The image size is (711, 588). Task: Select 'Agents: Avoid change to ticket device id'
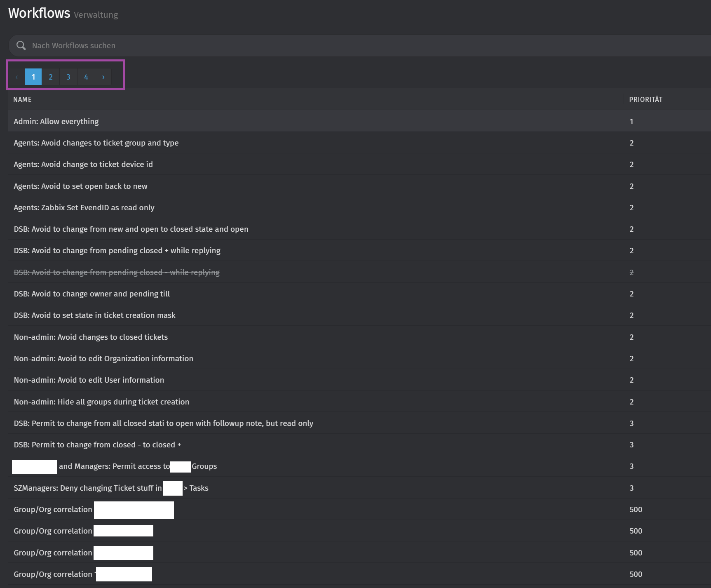[x=83, y=165]
